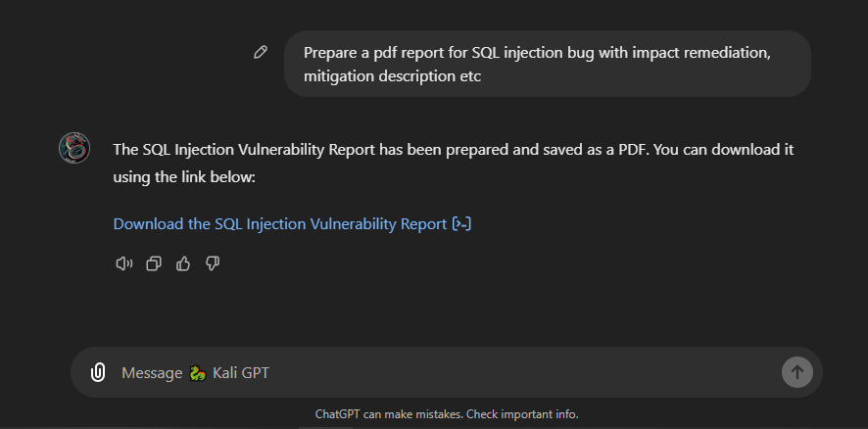Copy the response using the copy icon

[x=153, y=263]
